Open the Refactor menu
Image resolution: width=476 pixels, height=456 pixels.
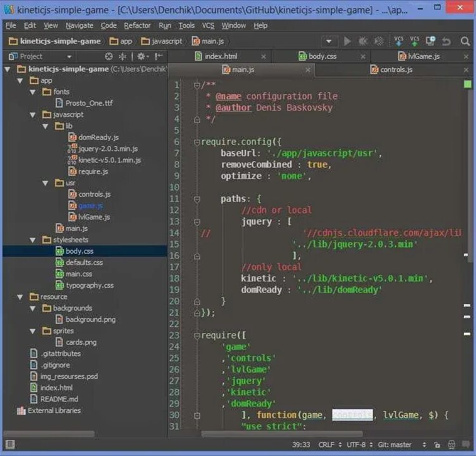[137, 25]
